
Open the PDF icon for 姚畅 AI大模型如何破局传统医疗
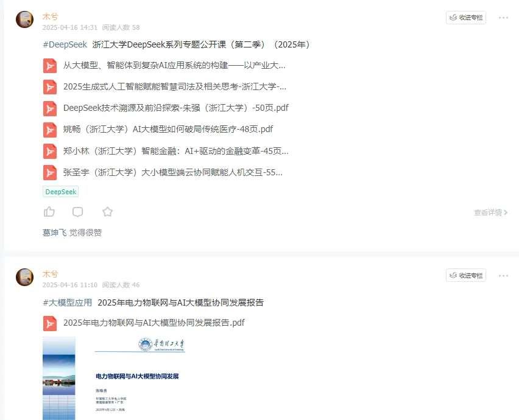click(x=50, y=130)
